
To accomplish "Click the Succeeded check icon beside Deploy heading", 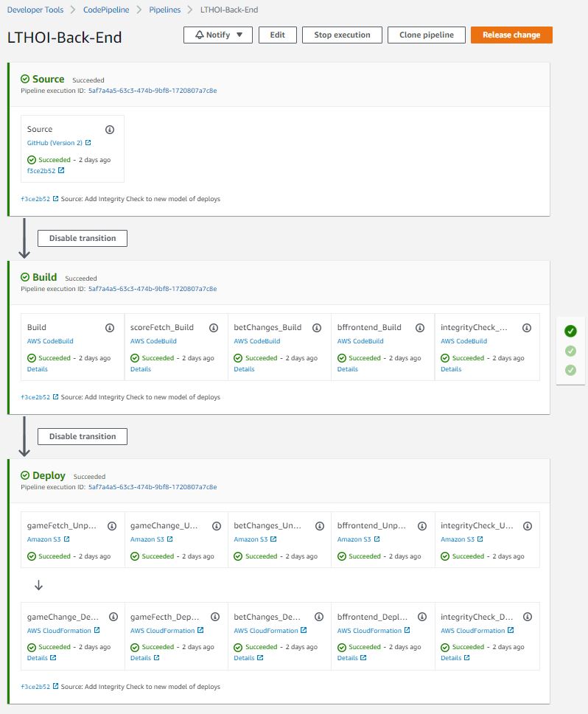I will coord(26,475).
